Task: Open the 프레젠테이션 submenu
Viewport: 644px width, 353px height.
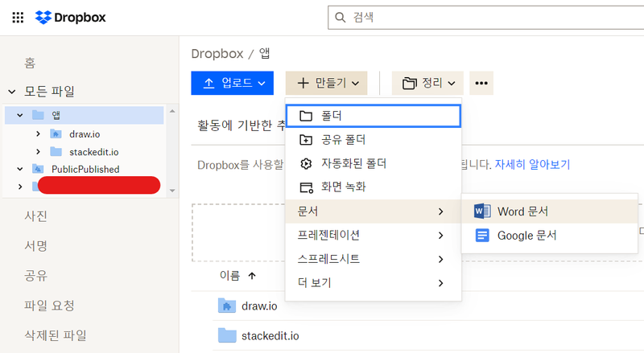Action: point(374,235)
